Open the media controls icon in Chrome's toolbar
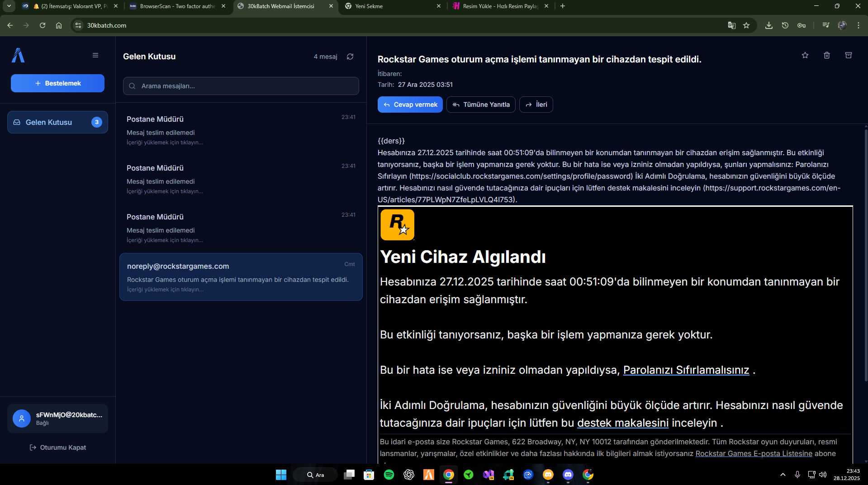Screen dimensions: 868x485 pyautogui.click(x=826, y=25)
